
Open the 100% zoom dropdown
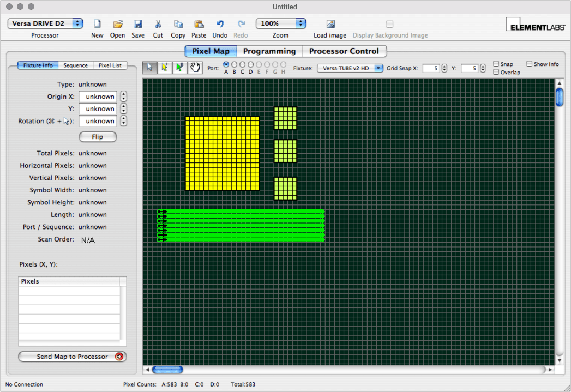[280, 23]
